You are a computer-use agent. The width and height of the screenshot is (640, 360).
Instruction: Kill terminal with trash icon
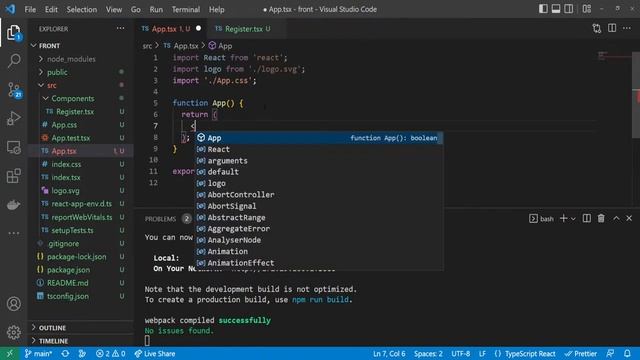pyautogui.click(x=601, y=218)
